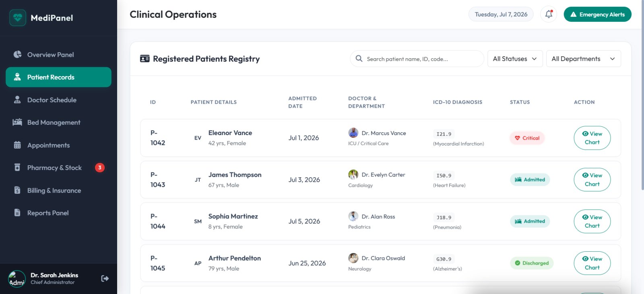Image resolution: width=644 pixels, height=294 pixels.
Task: Click the PATIENT DETAILS column header
Action: tap(214, 102)
